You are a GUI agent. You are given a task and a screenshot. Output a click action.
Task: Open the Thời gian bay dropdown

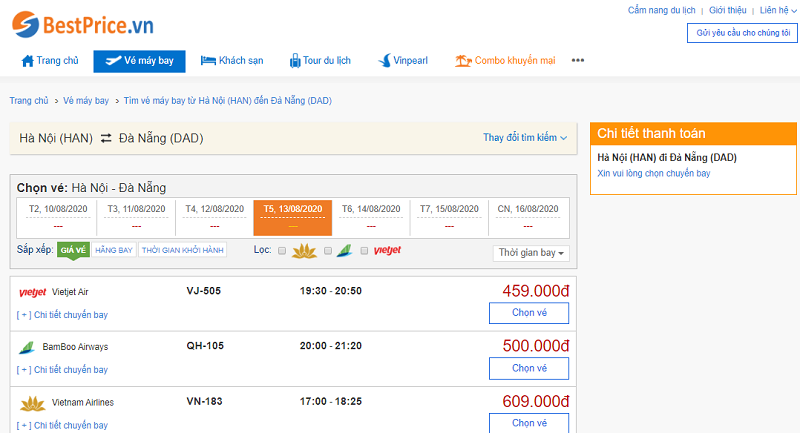click(531, 253)
